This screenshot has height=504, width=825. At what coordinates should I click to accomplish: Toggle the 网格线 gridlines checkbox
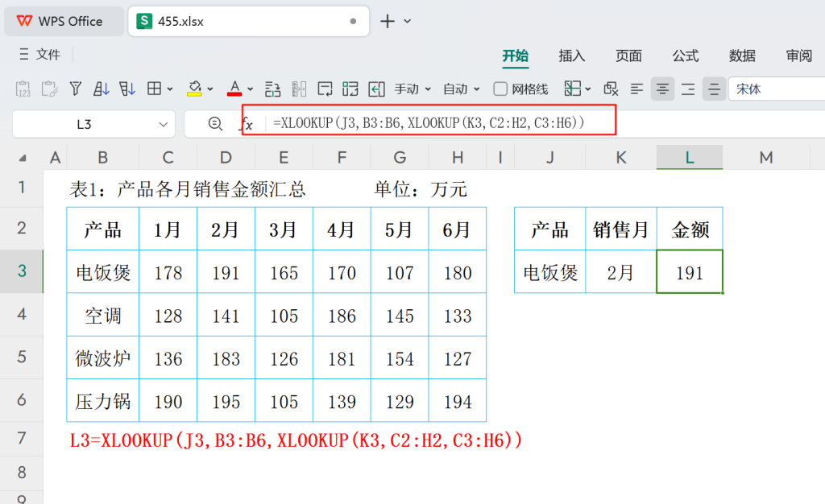[500, 89]
